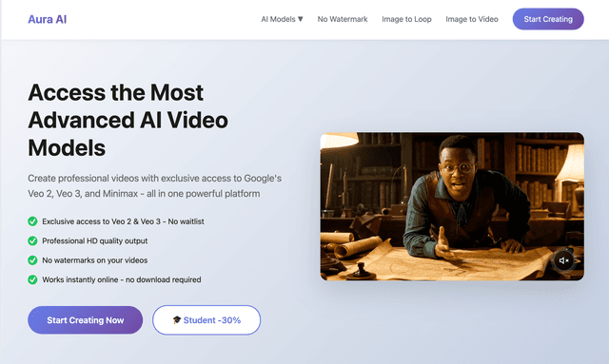Click the checkmark beside Professional HD quality output
The width and height of the screenshot is (609, 364).
click(32, 240)
